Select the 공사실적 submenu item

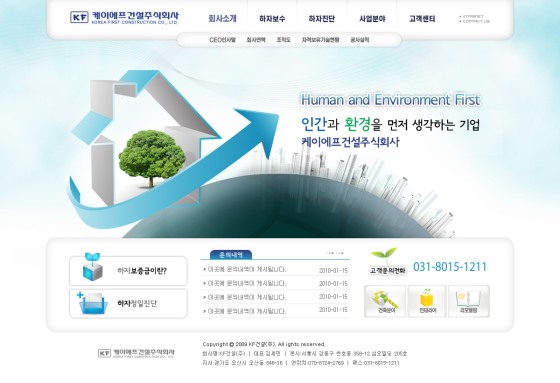coord(360,40)
